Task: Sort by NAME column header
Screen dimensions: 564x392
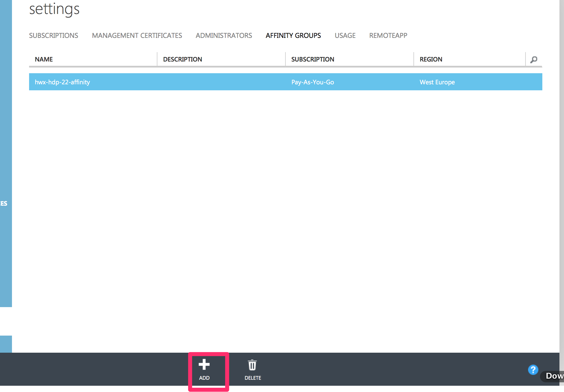Action: [x=44, y=59]
